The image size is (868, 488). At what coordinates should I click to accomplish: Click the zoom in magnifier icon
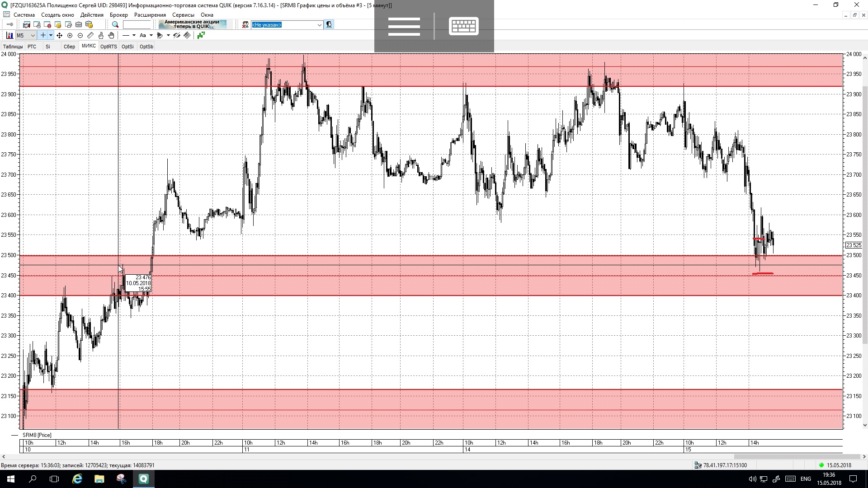click(70, 35)
